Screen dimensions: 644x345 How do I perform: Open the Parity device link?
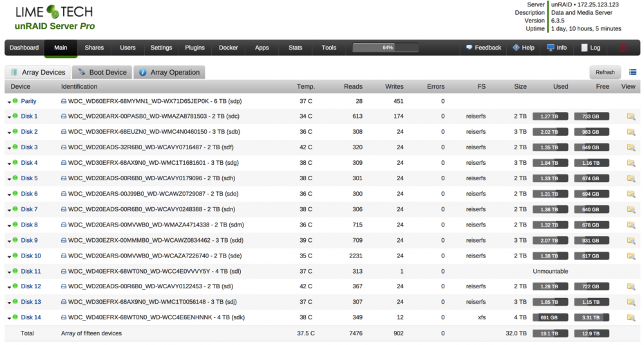tap(28, 101)
